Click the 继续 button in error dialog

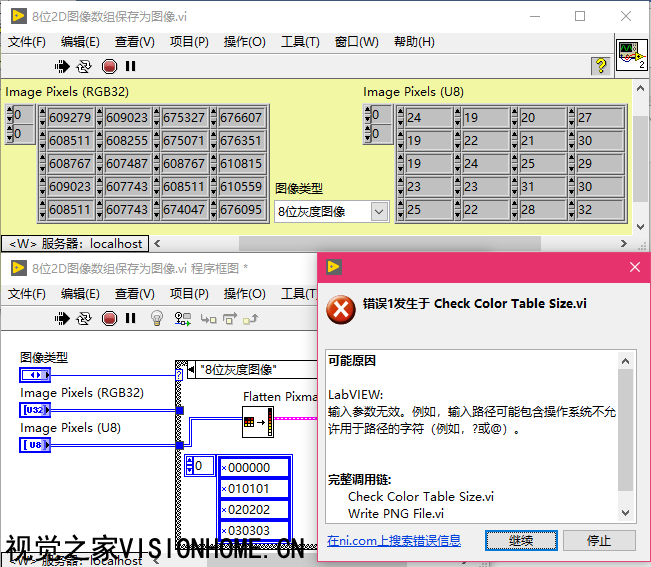pyautogui.click(x=521, y=540)
